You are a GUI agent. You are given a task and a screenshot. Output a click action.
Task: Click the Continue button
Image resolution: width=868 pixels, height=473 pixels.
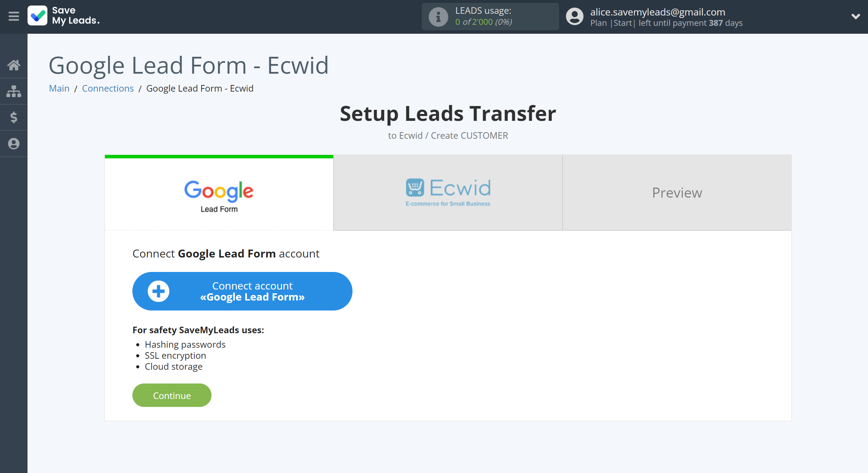pos(172,395)
